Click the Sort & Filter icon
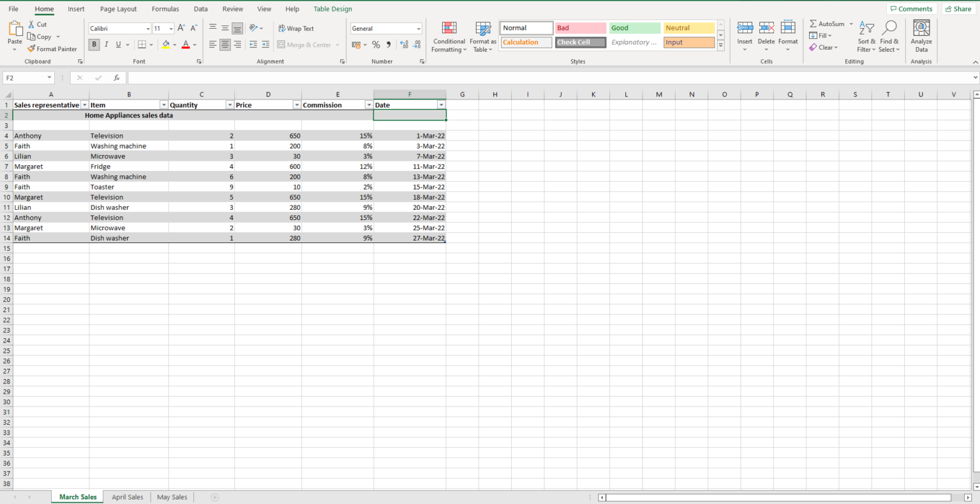The image size is (980, 504). 866,37
